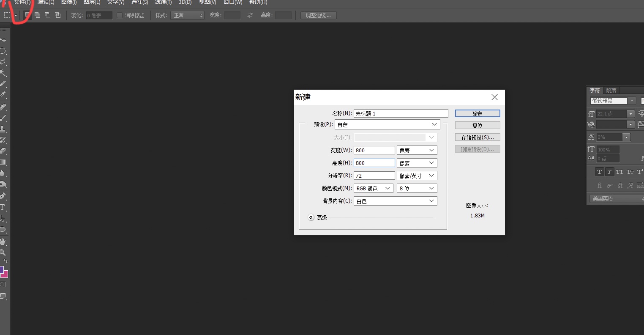Toggle Small Caps in Character panel
The height and width of the screenshot is (335, 644).
[630, 172]
